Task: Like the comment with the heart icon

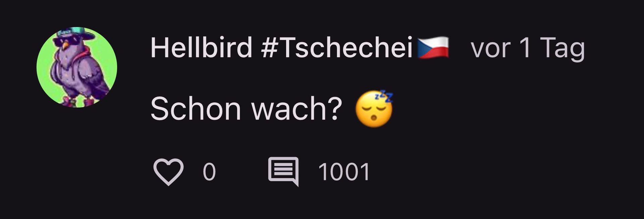Action: [x=168, y=172]
